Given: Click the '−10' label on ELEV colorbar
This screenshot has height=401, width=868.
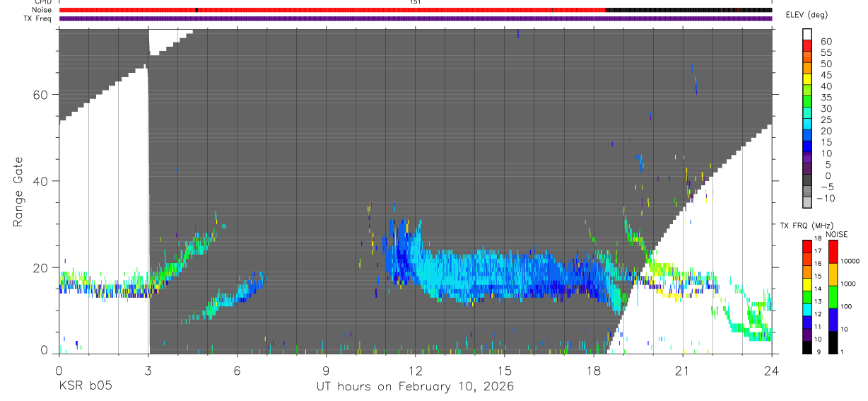Looking at the screenshot, I should [x=825, y=198].
